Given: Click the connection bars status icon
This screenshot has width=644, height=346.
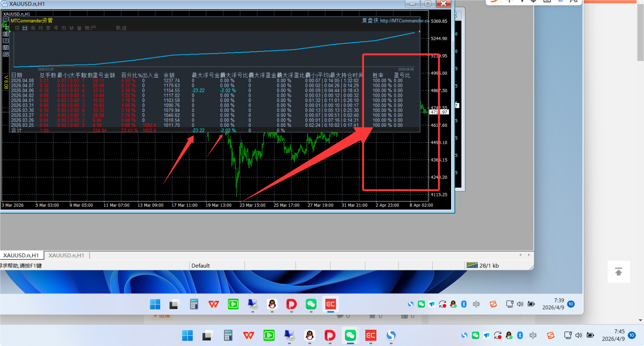Looking at the screenshot, I should coord(472,265).
